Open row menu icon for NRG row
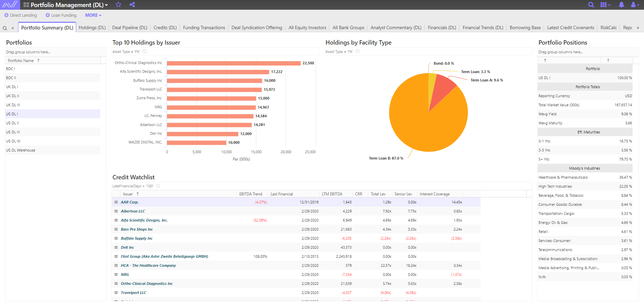The image size is (644, 305). click(116, 274)
